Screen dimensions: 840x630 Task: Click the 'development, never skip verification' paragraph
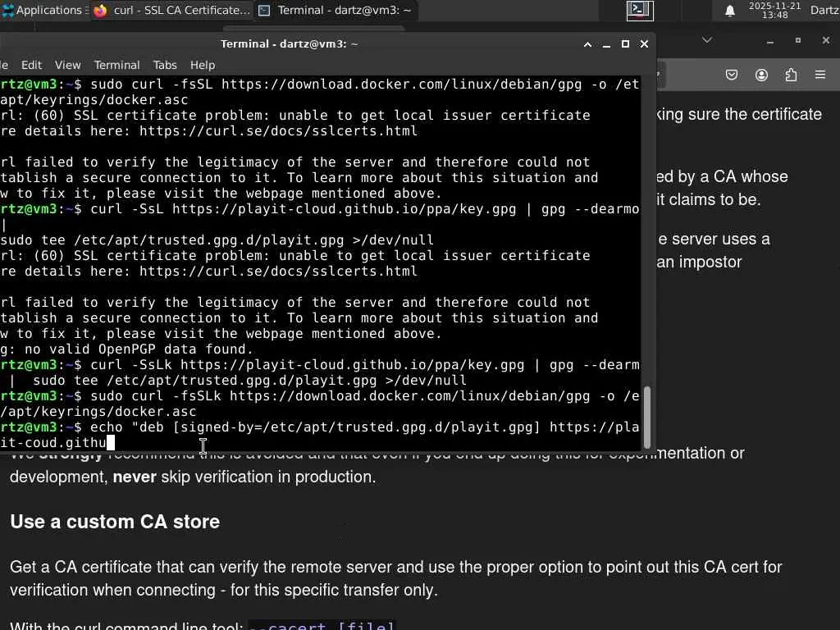(x=193, y=477)
